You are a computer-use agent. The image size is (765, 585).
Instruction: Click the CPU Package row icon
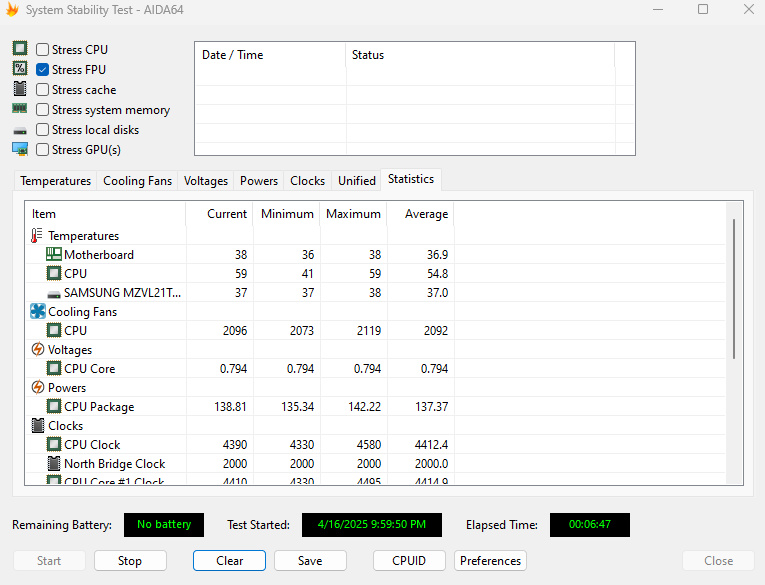[54, 406]
